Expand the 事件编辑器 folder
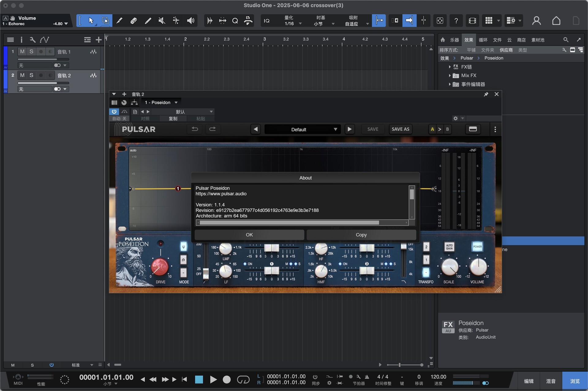 [450, 84]
